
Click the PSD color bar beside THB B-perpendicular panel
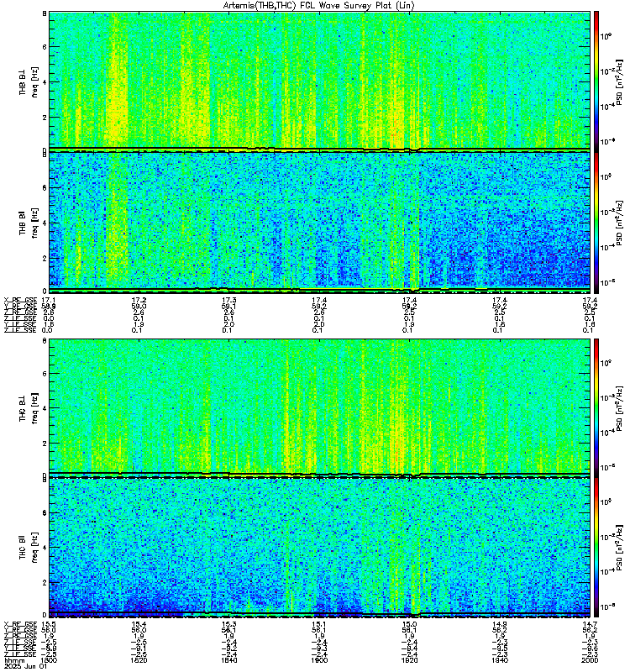pos(596,81)
